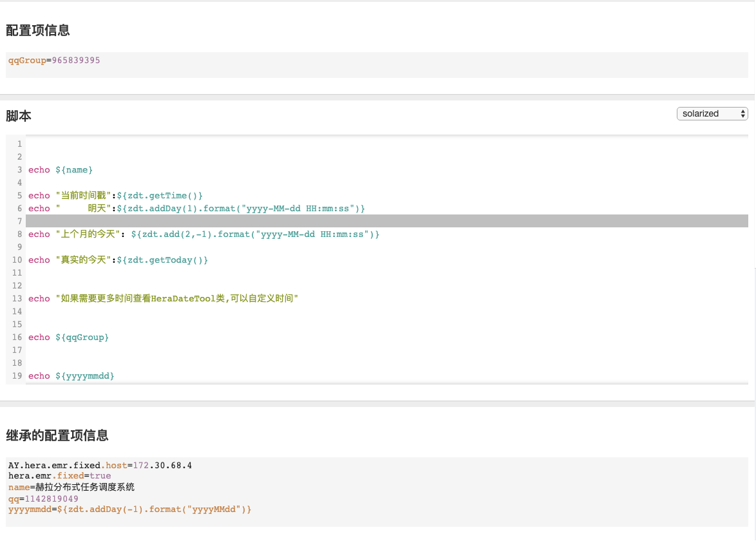Click the AY.hera.emr.fixed.host line
This screenshot has width=756, height=541.
pos(100,465)
